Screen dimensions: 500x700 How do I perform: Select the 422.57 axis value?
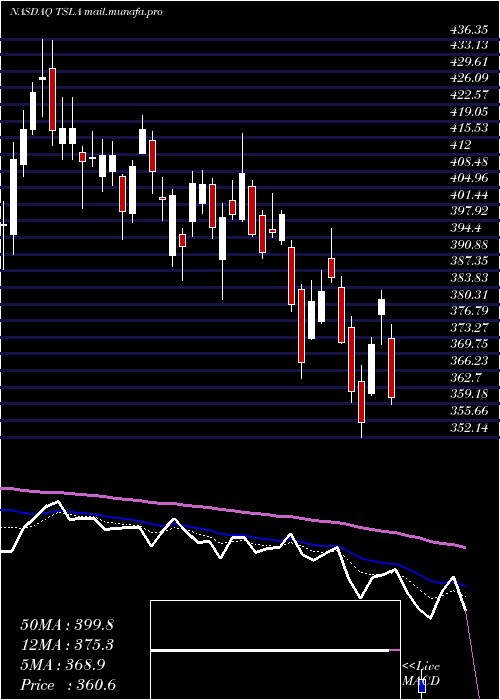pyautogui.click(x=469, y=95)
